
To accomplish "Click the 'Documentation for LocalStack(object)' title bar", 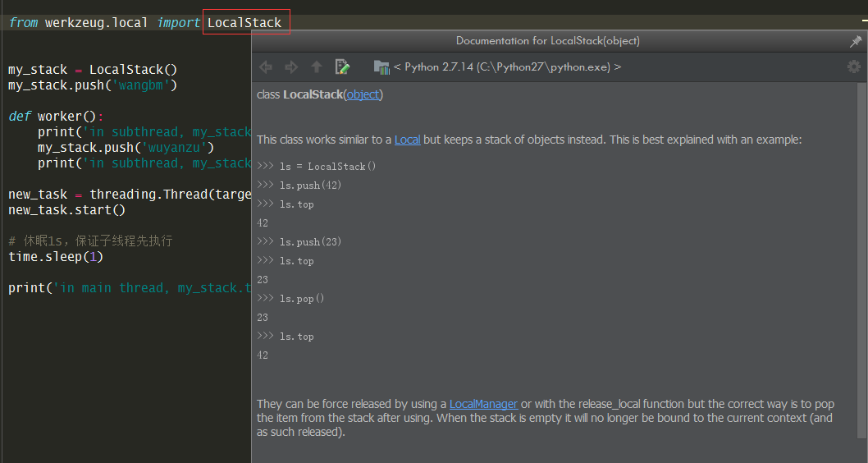I will tap(547, 41).
